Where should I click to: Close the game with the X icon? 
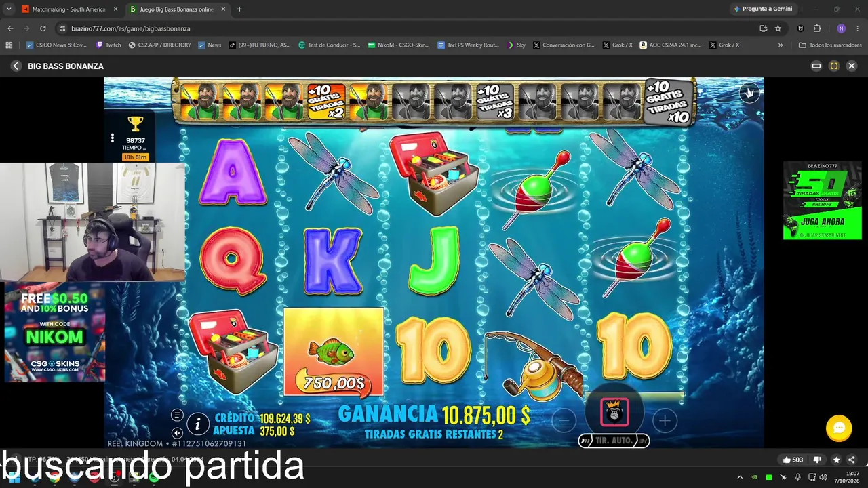852,66
